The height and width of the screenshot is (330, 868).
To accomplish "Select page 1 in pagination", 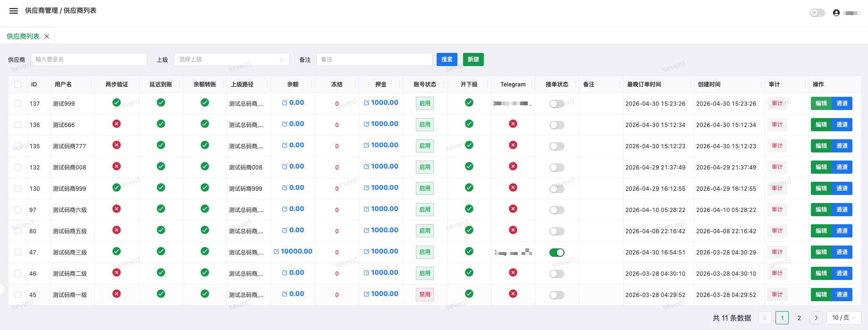I will (782, 318).
